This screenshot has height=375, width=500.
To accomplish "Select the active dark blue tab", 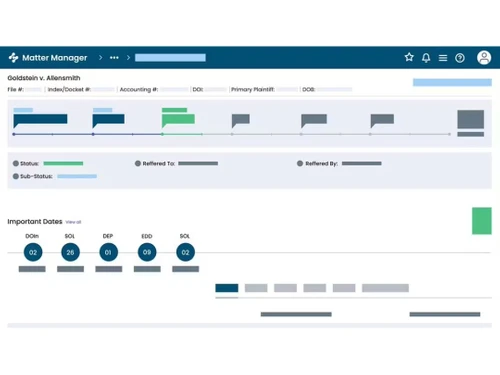I will tap(227, 288).
